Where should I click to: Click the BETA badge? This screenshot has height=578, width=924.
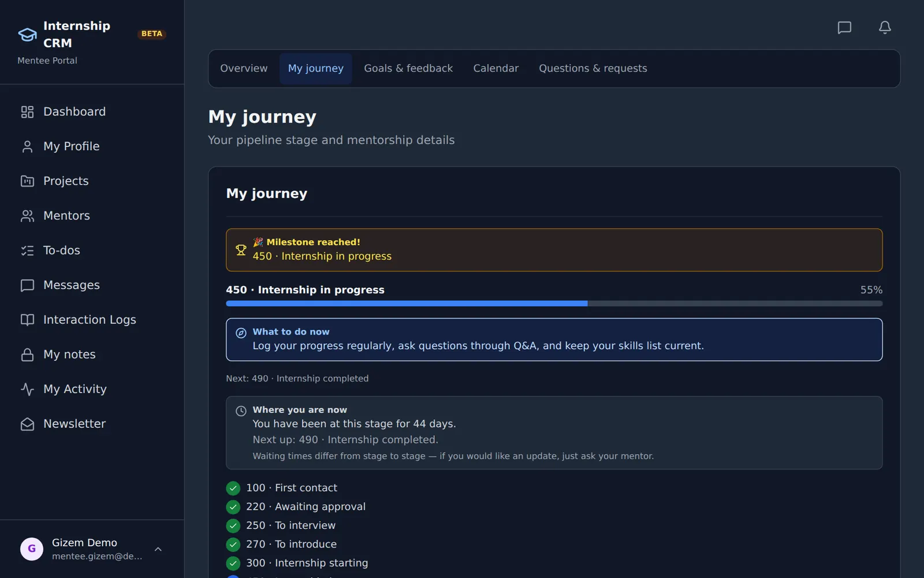[x=152, y=34]
